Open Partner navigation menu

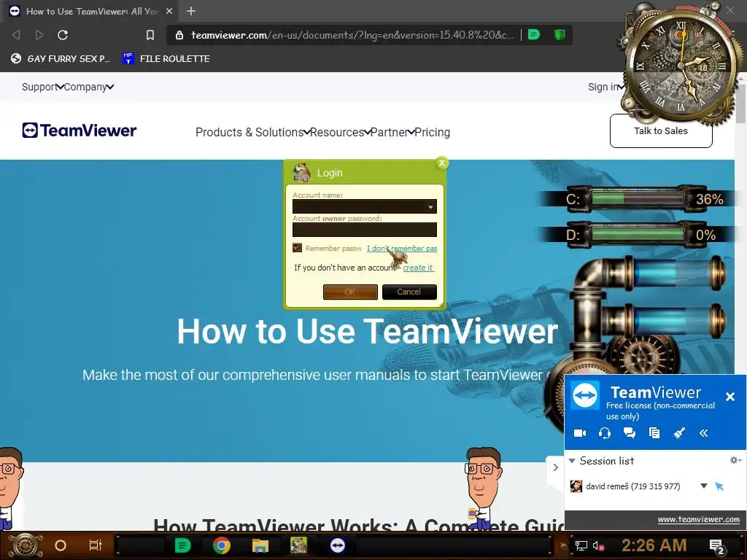tap(392, 133)
